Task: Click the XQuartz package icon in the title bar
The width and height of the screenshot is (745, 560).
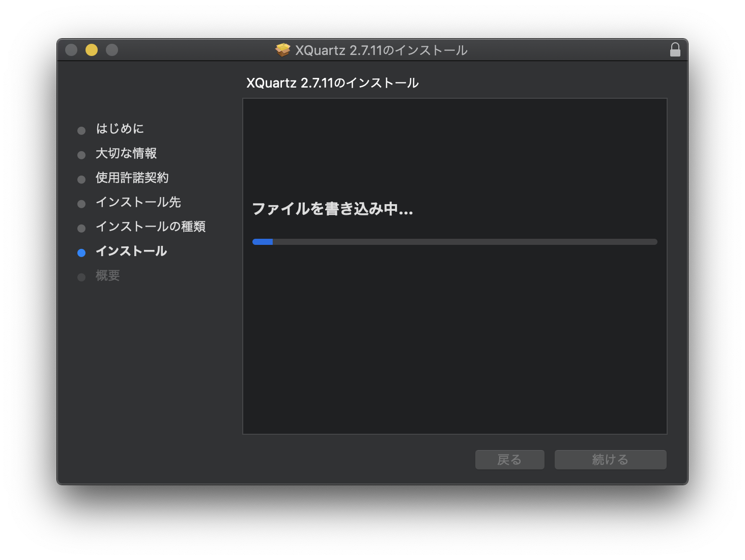Action: 283,50
